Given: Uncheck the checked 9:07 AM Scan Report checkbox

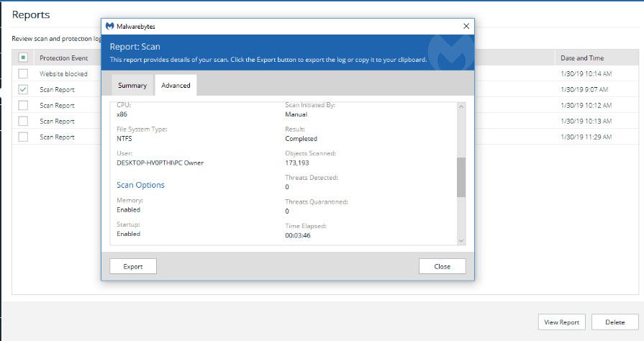Looking at the screenshot, I should [x=23, y=89].
